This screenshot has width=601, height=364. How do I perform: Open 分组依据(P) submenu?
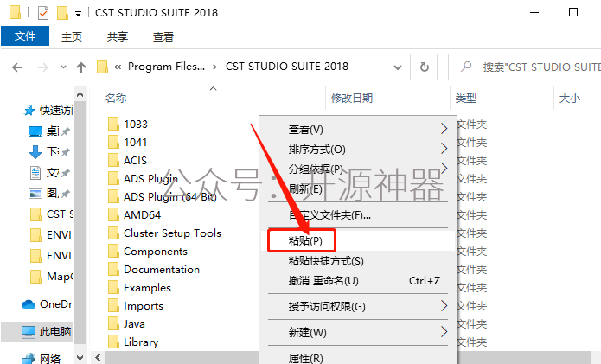pyautogui.click(x=358, y=169)
